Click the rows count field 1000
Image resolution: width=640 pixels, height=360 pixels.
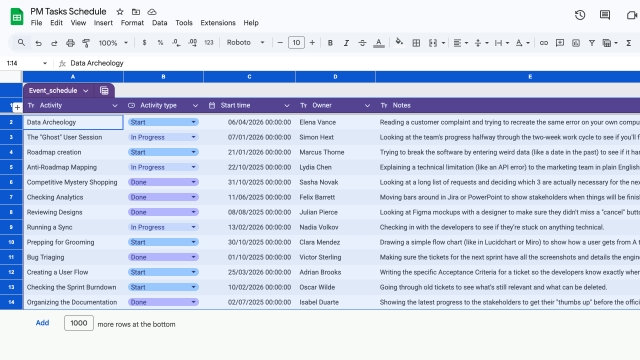pos(79,323)
